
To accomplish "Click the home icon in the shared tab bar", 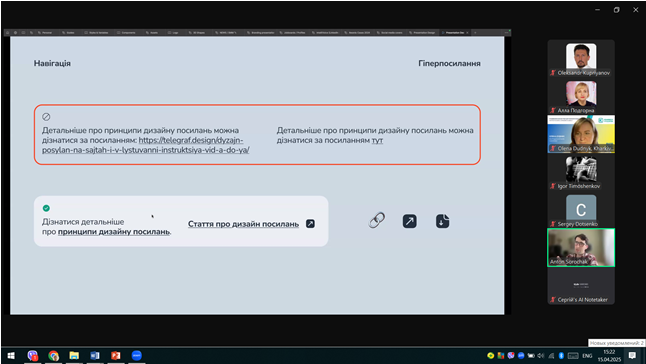I will (7, 32).
